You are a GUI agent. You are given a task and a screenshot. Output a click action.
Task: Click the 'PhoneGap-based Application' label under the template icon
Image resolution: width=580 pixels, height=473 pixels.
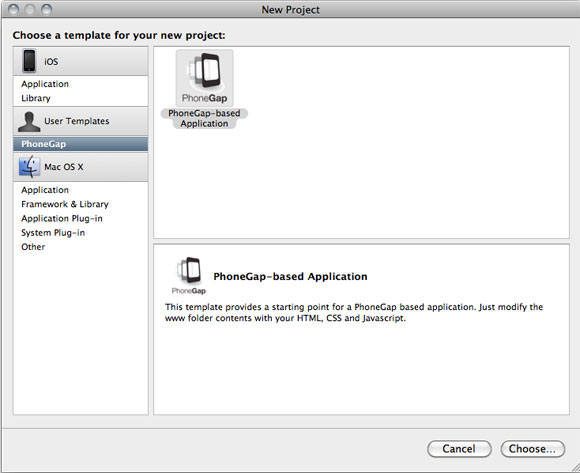tap(204, 118)
